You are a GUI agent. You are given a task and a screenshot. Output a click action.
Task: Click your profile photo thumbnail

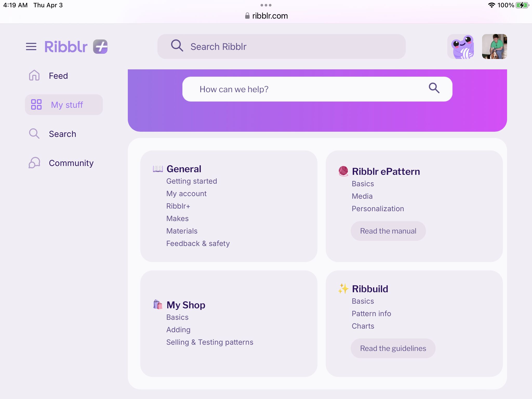tap(494, 47)
